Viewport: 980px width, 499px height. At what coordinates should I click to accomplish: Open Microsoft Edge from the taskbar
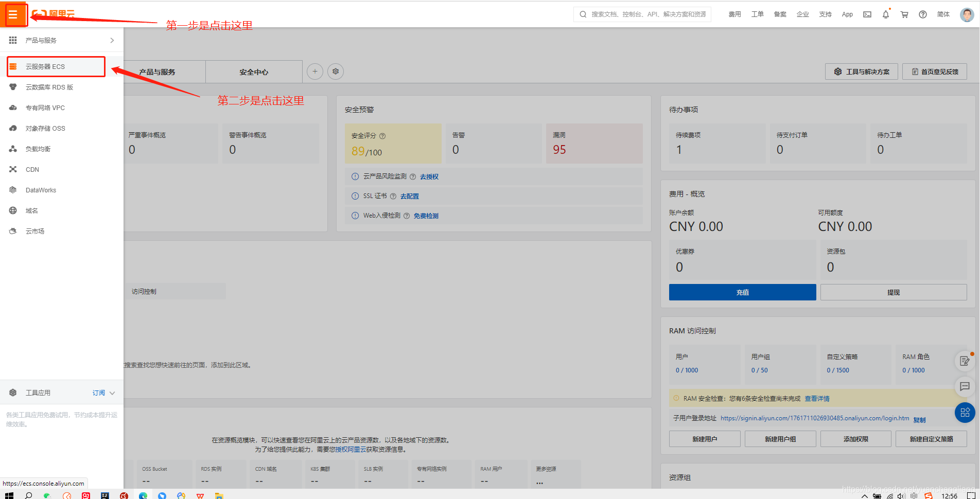(143, 495)
